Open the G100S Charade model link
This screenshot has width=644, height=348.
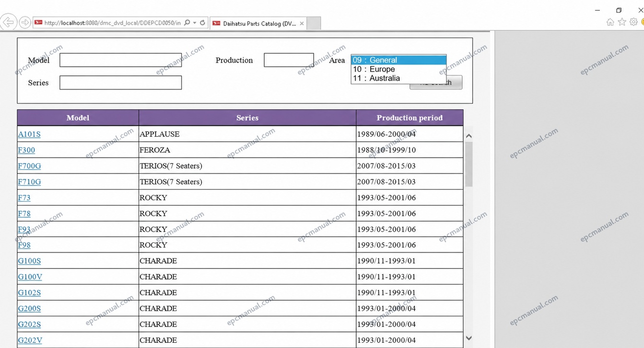29,261
